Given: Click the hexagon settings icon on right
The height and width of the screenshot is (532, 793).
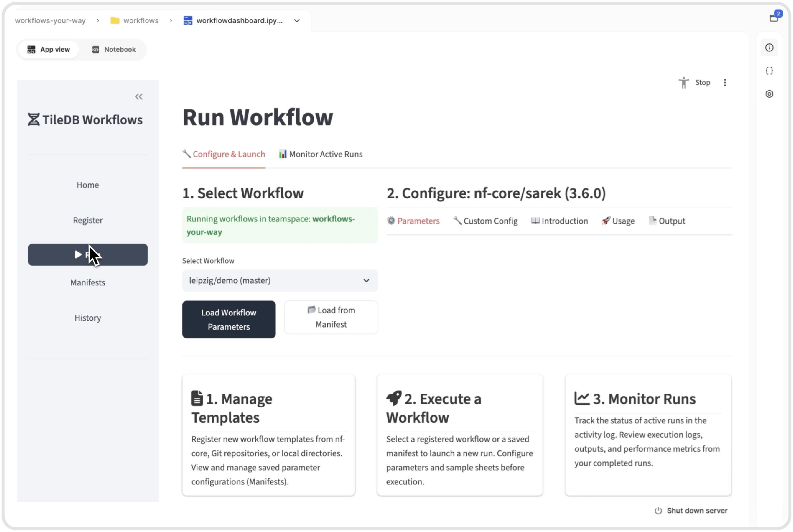Looking at the screenshot, I should [769, 94].
